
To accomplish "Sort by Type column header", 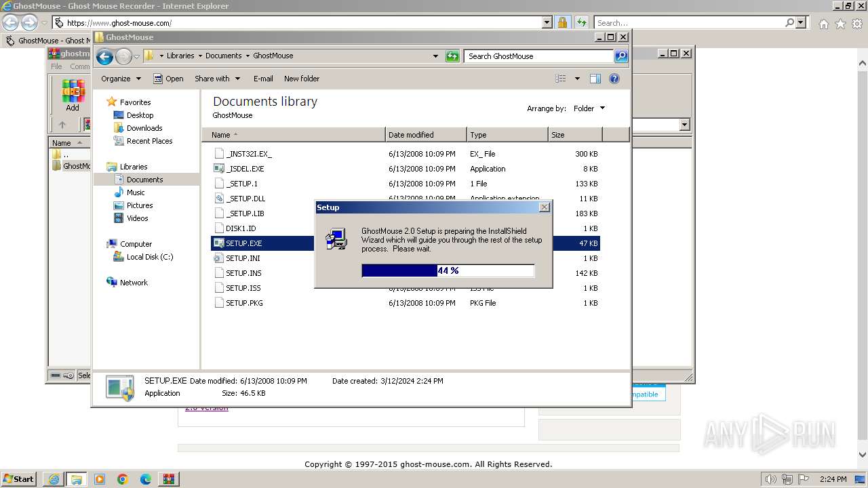I will point(507,135).
